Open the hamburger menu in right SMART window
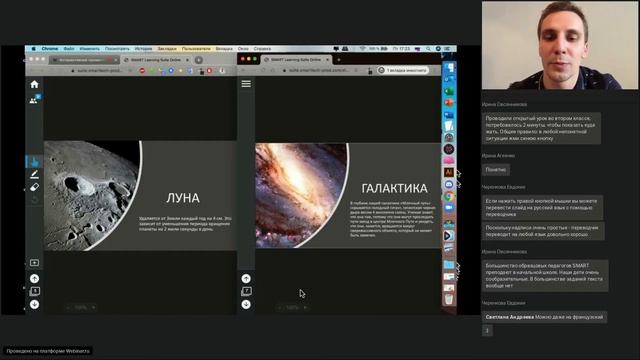This screenshot has height=360, width=640. (246, 84)
